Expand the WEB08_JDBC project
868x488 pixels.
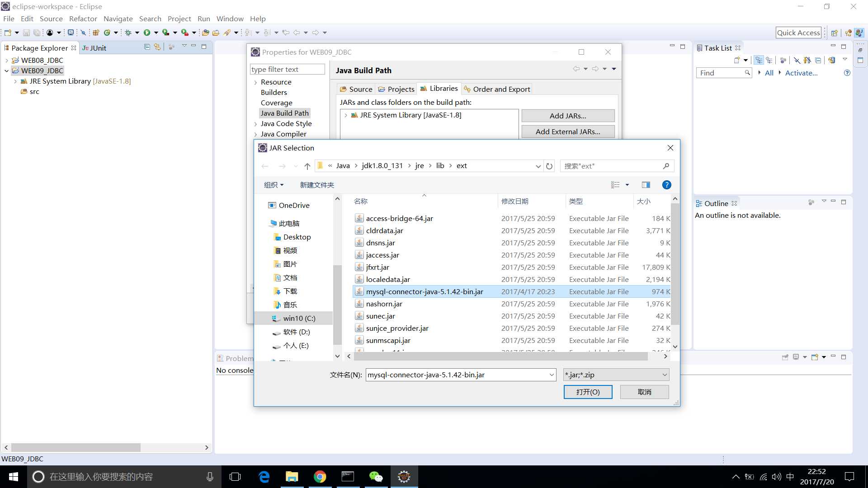coord(7,60)
